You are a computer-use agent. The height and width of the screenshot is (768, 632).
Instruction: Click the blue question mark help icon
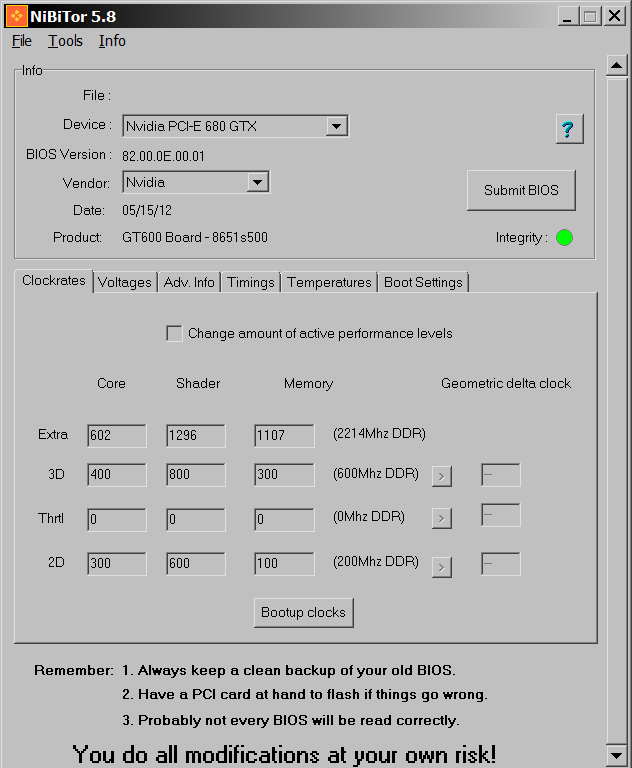coord(569,129)
